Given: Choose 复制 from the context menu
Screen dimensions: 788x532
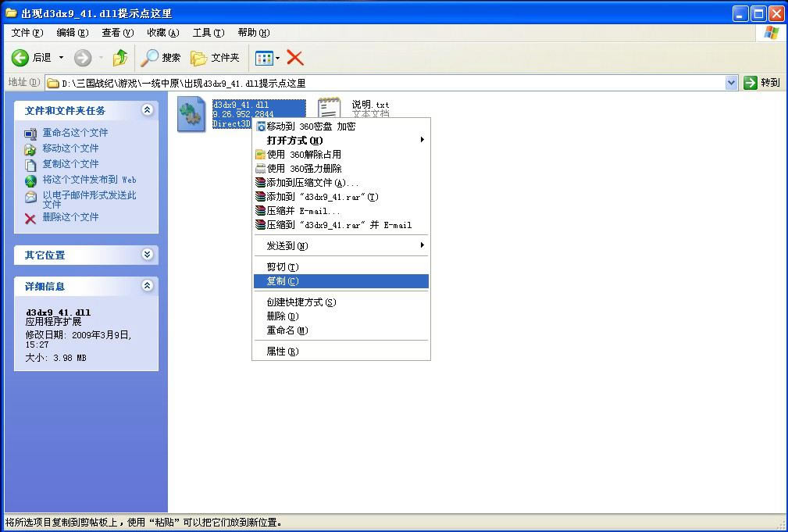Looking at the screenshot, I should click(x=282, y=281).
